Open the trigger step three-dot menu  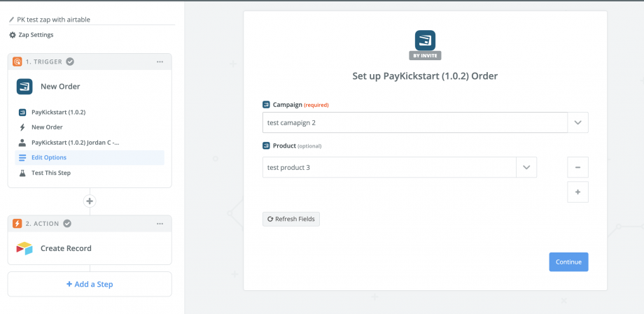click(160, 62)
